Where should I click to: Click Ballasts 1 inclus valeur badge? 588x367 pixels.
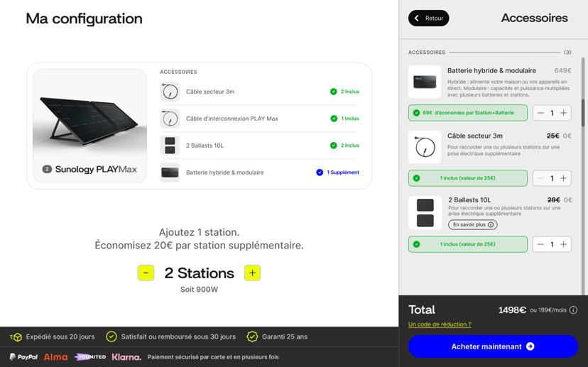pyautogui.click(x=467, y=244)
